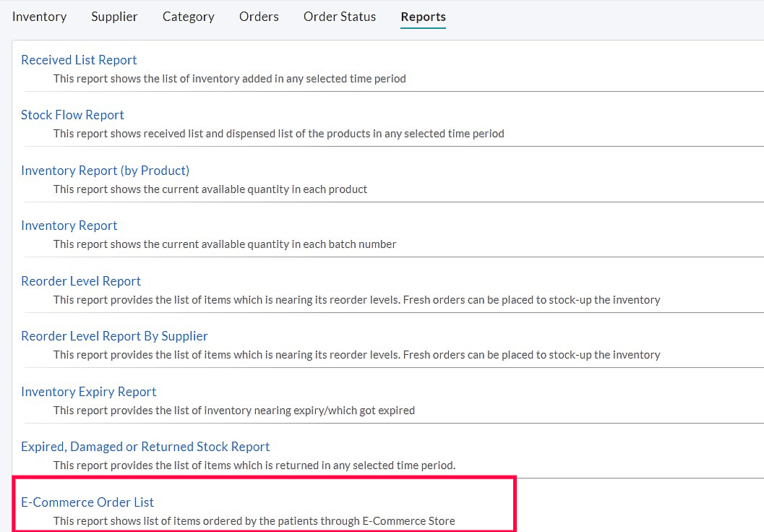Click the Inventory Expiry Report description text
The width and height of the screenshot is (764, 532).
235,410
